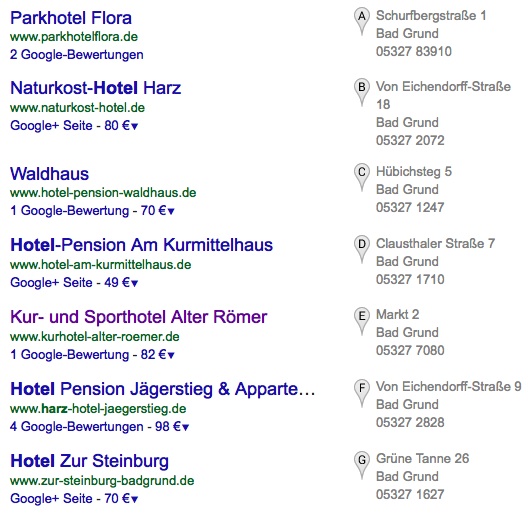The height and width of the screenshot is (520, 528).
Task: Click map marker E for Markt 2
Action: [362, 319]
